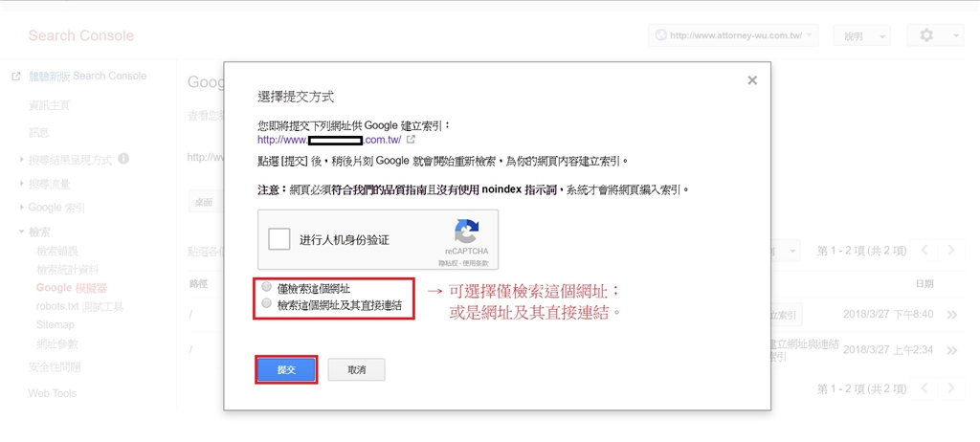980x442 pixels.
Task: Open 檢索錯誤 under 檢索
Action: (x=57, y=252)
